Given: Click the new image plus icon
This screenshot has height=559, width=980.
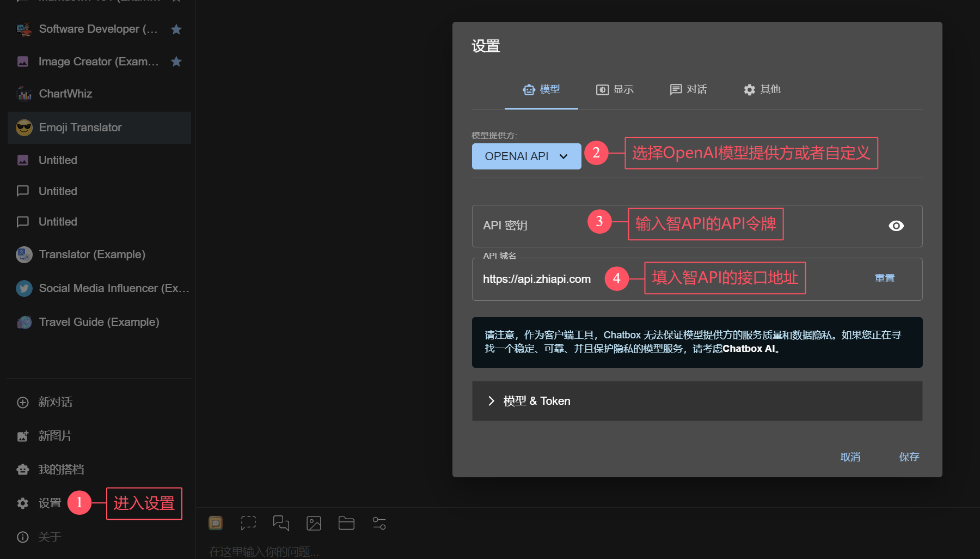Looking at the screenshot, I should pyautogui.click(x=23, y=436).
